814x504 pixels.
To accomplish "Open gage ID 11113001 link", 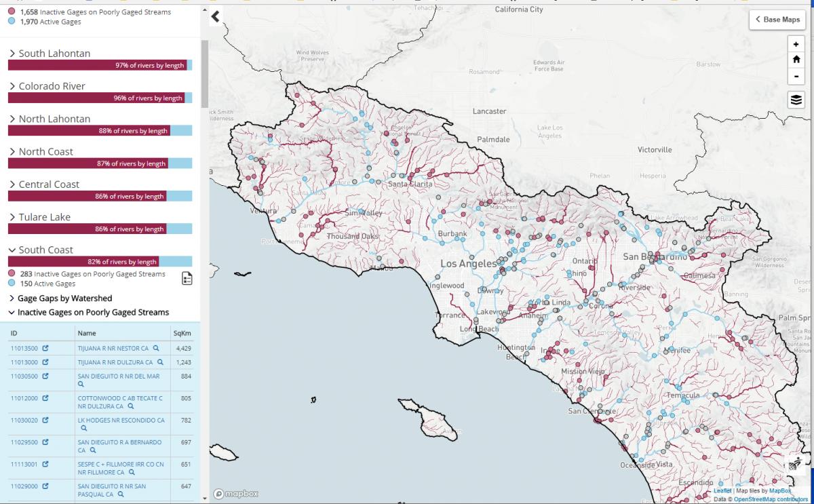I will pyautogui.click(x=24, y=464).
